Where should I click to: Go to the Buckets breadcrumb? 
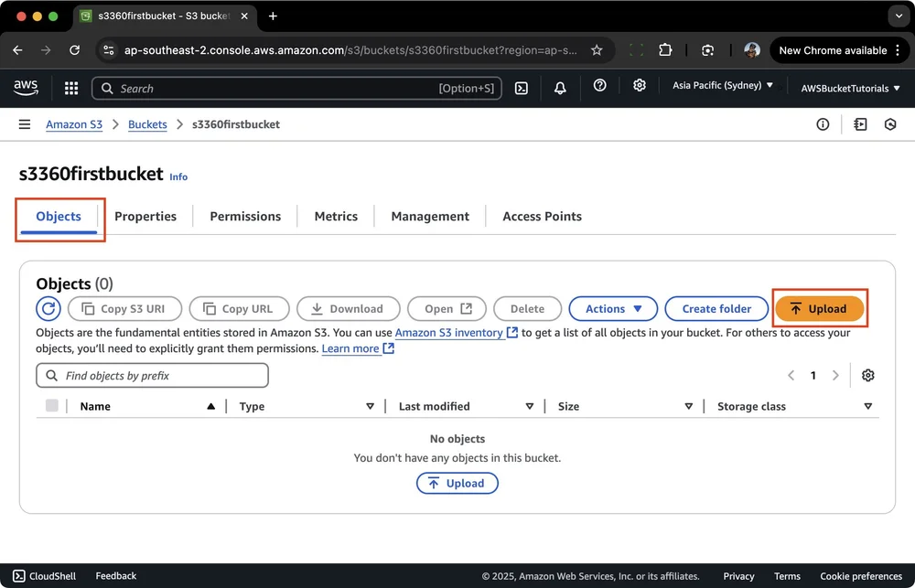point(147,124)
